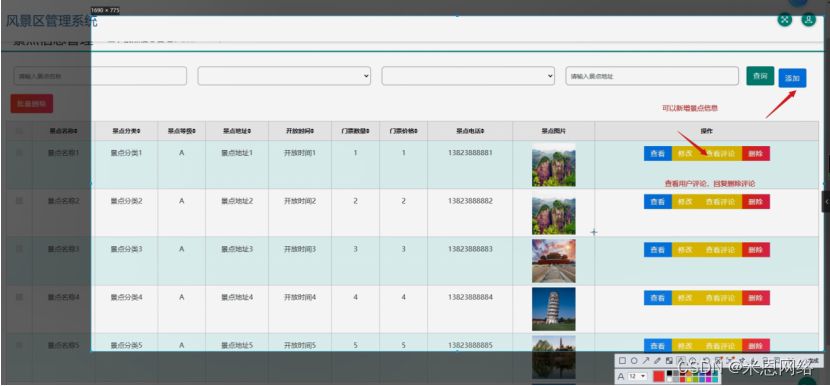830x386 pixels.
Task: Pick the black color swatch
Action: coord(669,373)
